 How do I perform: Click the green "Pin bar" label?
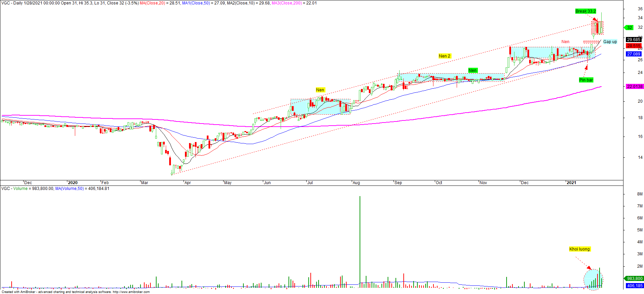click(586, 80)
